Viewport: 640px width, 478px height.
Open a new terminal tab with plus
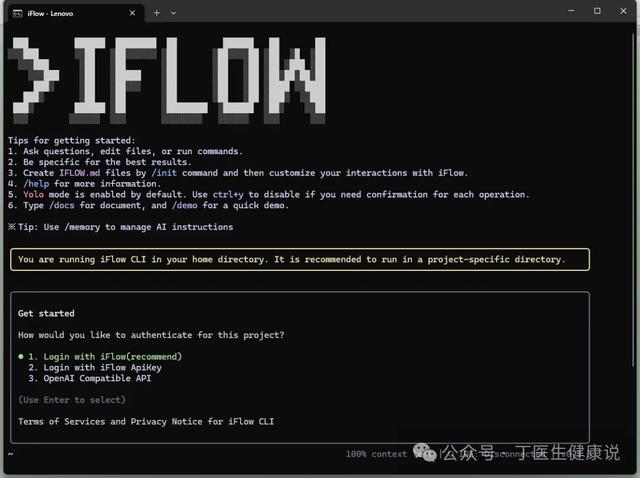point(156,13)
